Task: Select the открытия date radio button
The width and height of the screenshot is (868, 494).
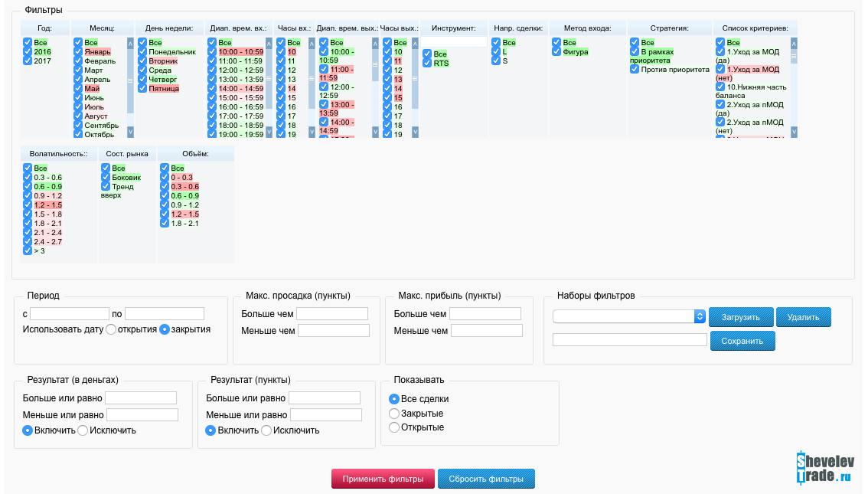Action: coord(111,329)
